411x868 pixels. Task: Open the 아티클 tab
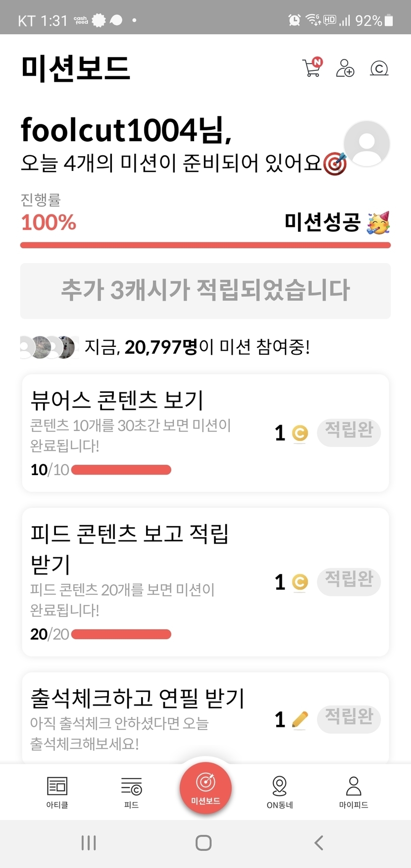[57, 791]
